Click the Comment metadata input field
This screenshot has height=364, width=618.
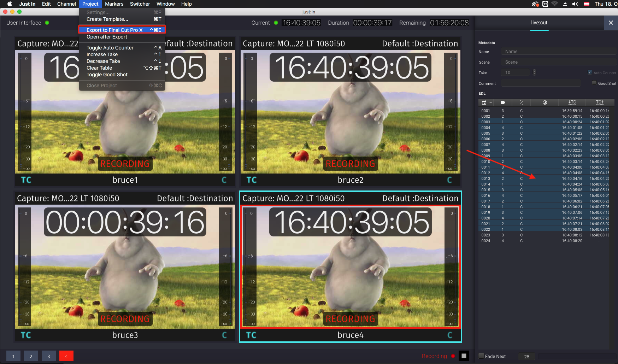point(541,83)
